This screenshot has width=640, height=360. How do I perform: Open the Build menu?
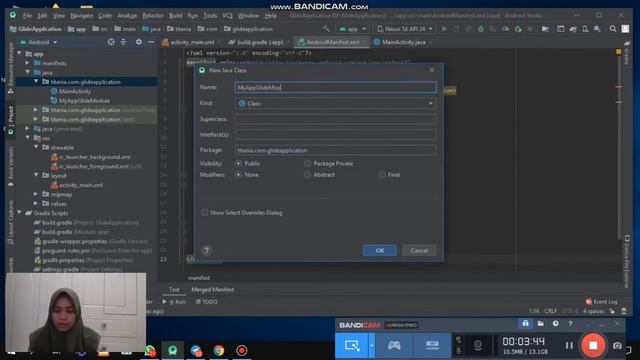(x=176, y=16)
